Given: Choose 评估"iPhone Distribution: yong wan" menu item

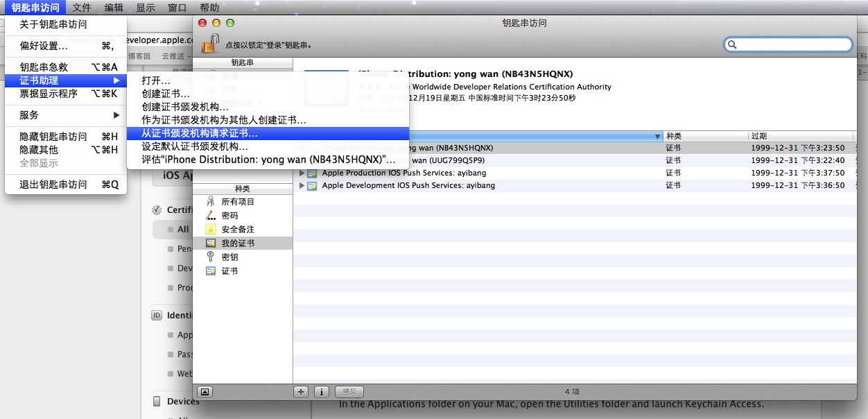Looking at the screenshot, I should click(268, 160).
